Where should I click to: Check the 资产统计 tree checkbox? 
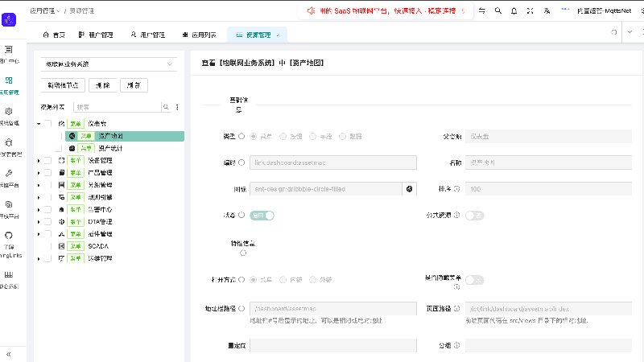click(58, 148)
